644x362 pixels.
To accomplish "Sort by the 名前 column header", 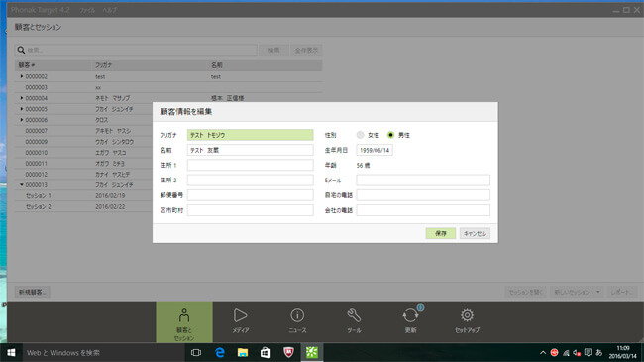I will click(x=265, y=65).
